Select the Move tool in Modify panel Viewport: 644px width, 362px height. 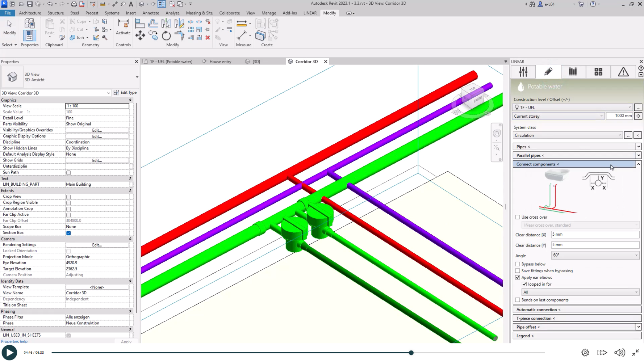coord(140,35)
